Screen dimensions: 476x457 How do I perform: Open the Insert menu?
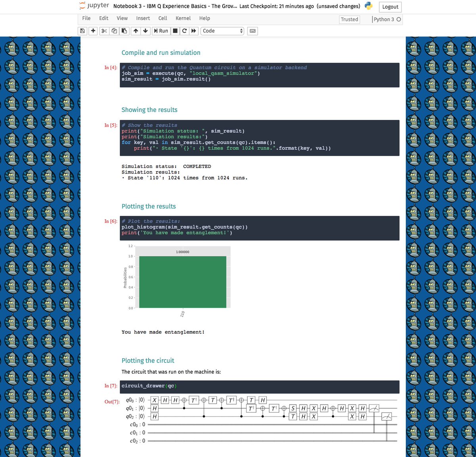143,18
